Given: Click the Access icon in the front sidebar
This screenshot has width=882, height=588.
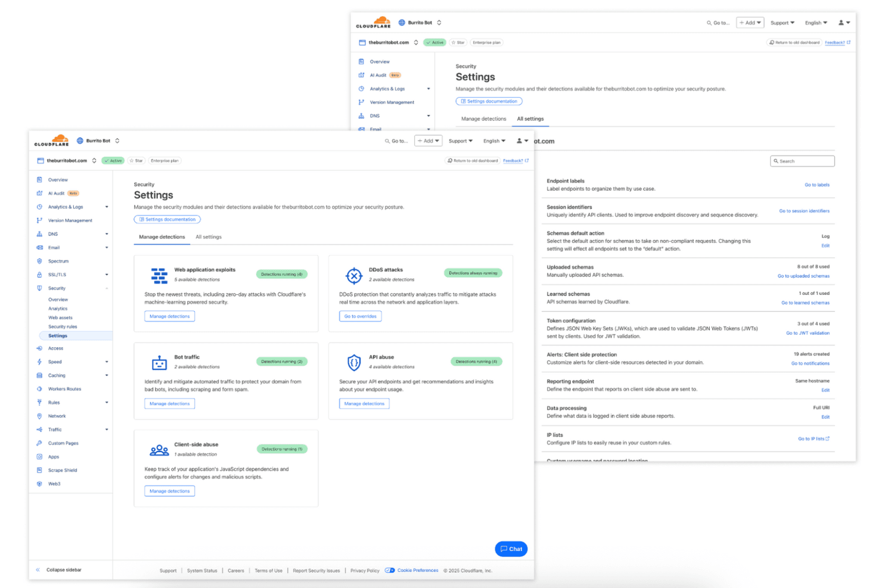Looking at the screenshot, I should coord(39,349).
